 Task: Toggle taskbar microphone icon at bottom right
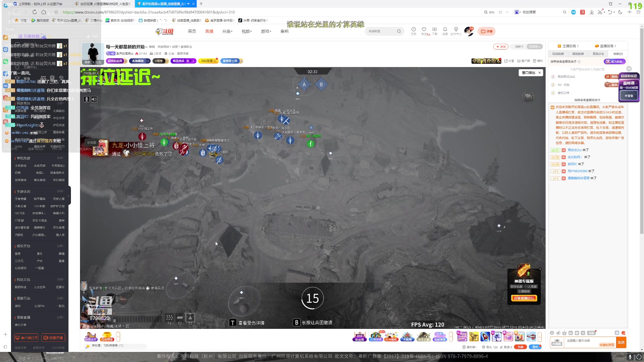point(630,357)
